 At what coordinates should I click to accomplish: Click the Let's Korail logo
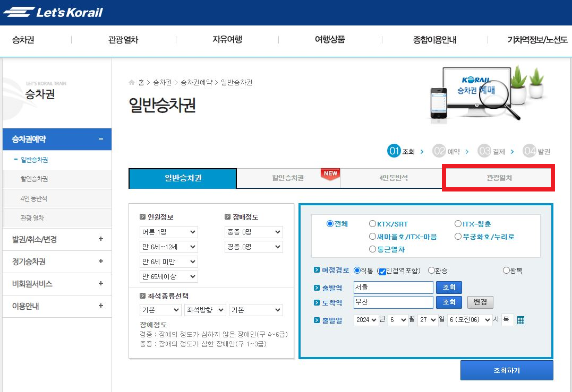pos(51,12)
